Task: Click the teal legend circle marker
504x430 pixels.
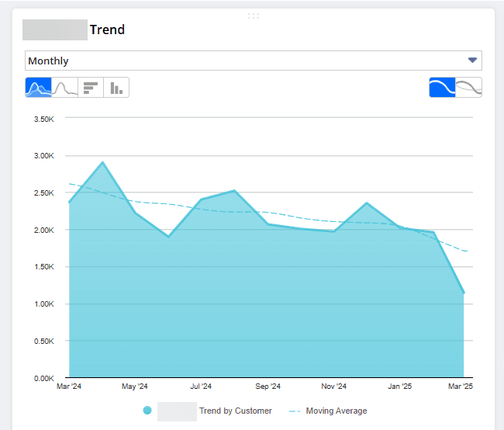Action: tap(147, 411)
